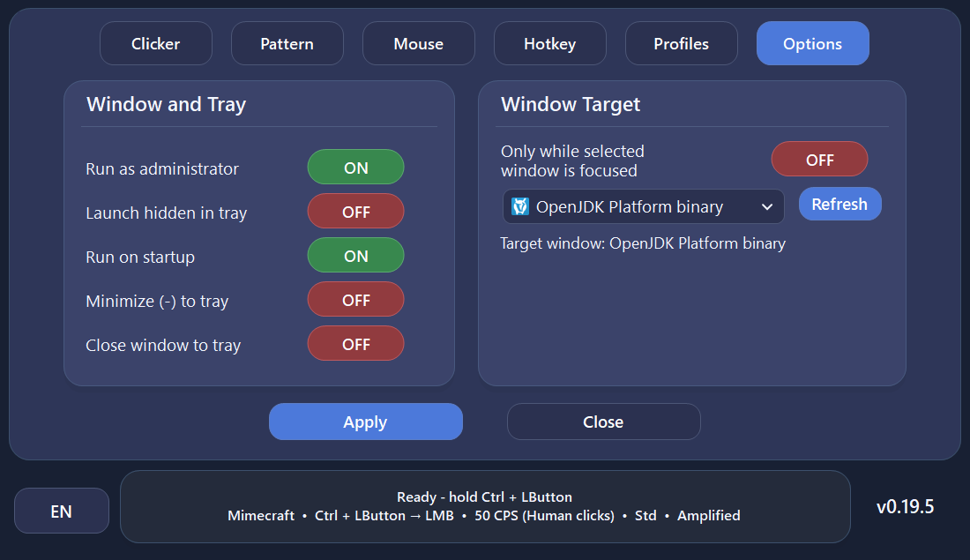Click the Close button
This screenshot has height=560, width=970.
tap(604, 422)
